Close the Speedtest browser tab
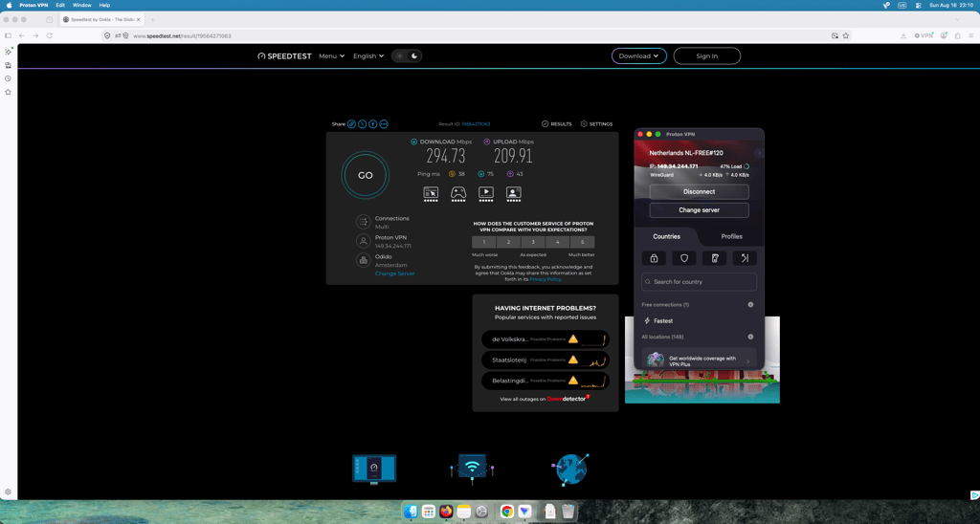Viewport: 980px width, 524px height. (x=138, y=19)
